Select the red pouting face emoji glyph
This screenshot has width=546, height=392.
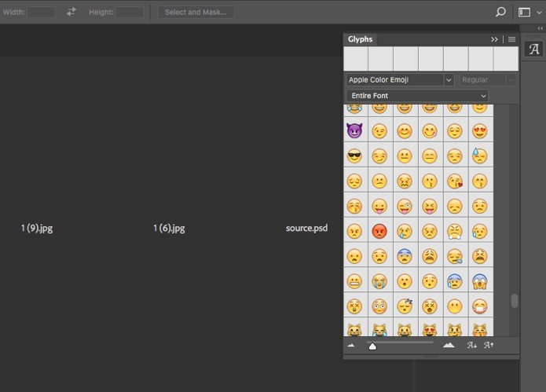[x=379, y=231]
